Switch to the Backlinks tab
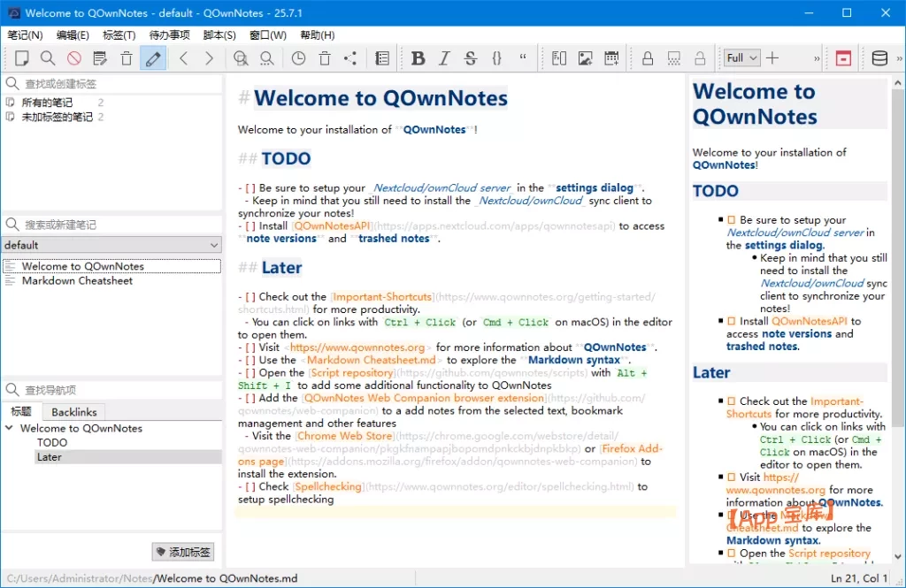The image size is (906, 588). [x=73, y=412]
